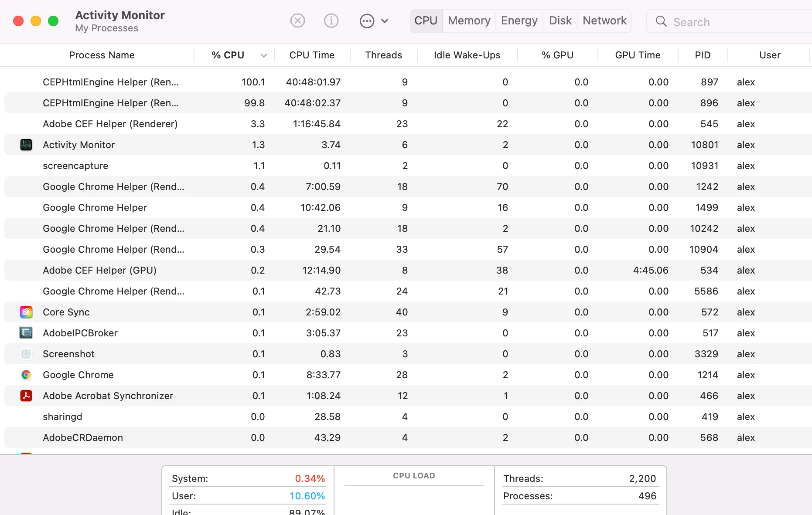Click the Screenshot process icon
Viewport: 812px width, 515px height.
point(26,354)
